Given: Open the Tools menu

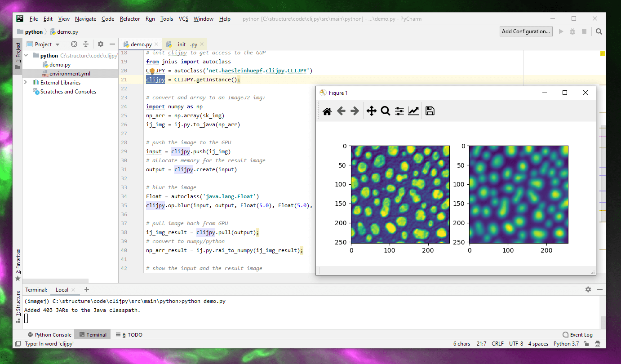Looking at the screenshot, I should 167,19.
